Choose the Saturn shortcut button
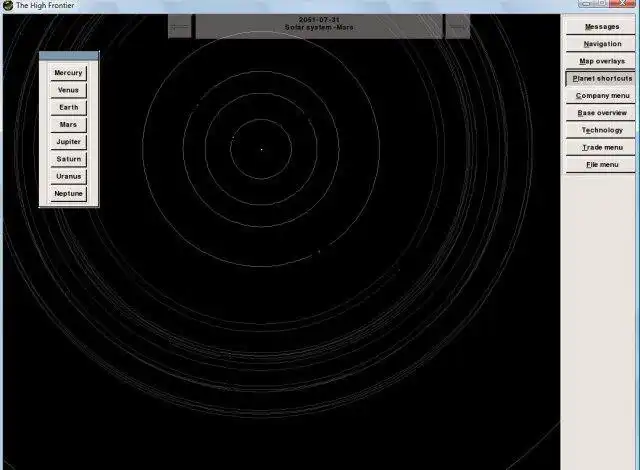This screenshot has width=640, height=470. (x=68, y=159)
